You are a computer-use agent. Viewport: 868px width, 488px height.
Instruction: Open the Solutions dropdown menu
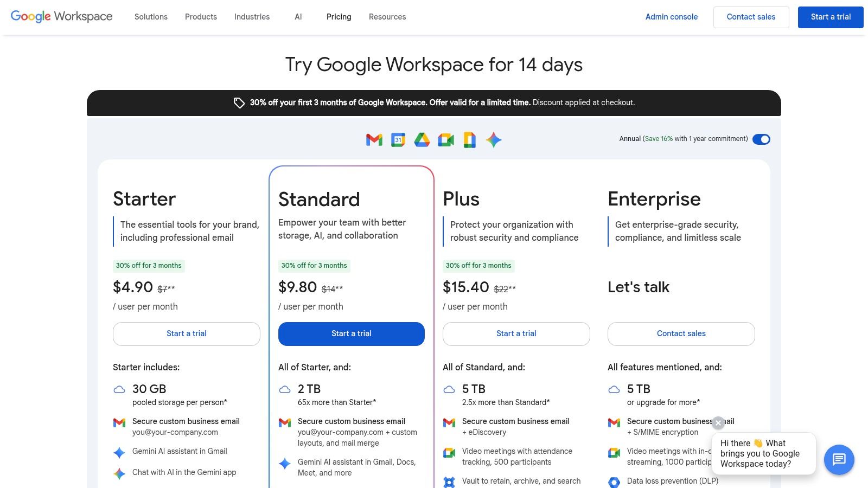pyautogui.click(x=150, y=17)
